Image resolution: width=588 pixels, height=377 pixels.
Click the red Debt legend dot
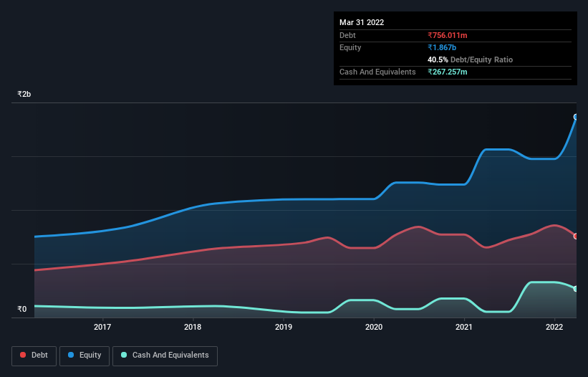pos(23,355)
